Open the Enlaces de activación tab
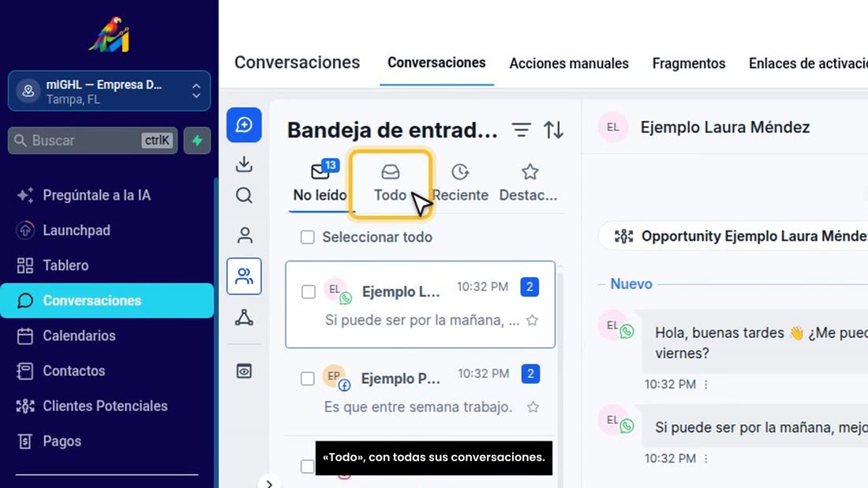Screen dimensions: 868x488 pyautogui.click(x=808, y=64)
